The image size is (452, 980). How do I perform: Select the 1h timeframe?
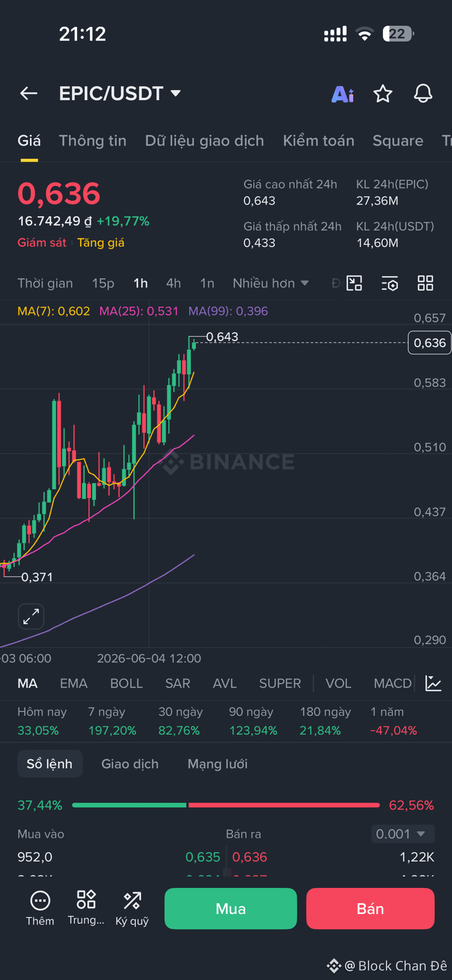140,283
